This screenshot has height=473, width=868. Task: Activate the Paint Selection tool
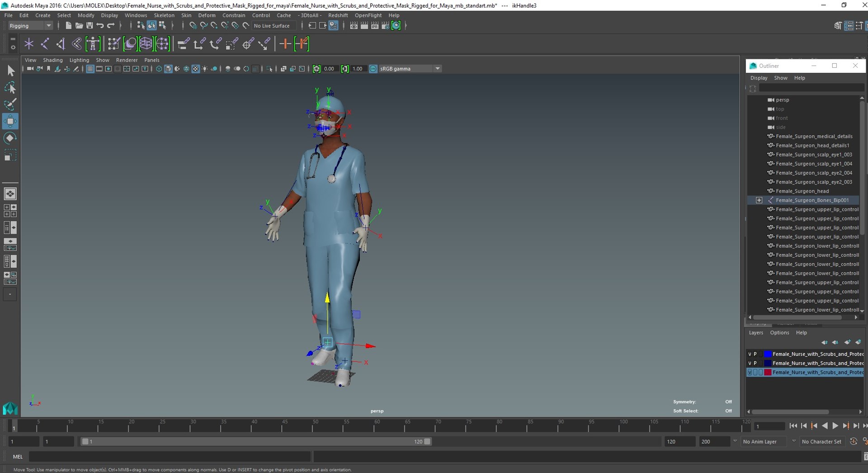[10, 104]
